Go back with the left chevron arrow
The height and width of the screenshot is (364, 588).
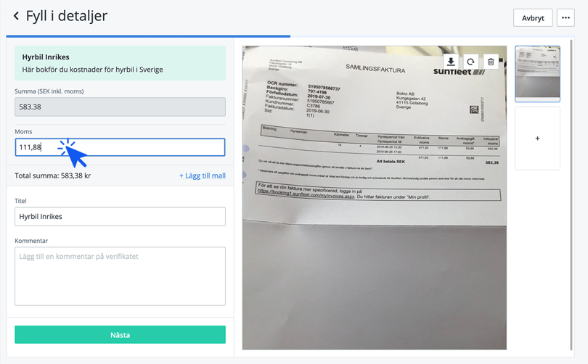16,16
